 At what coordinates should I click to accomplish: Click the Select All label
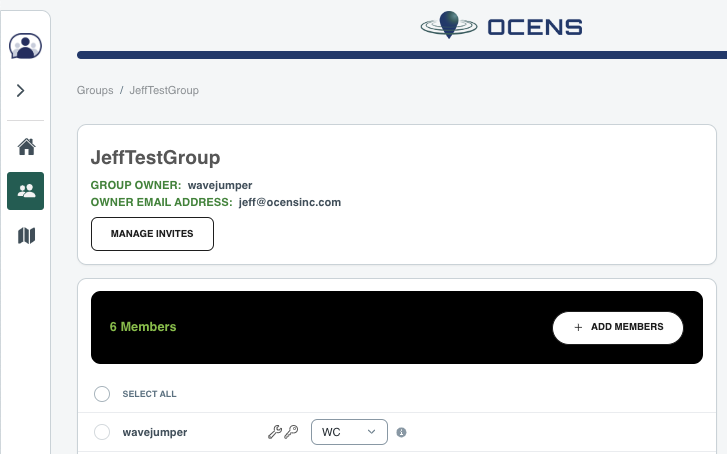coord(149,394)
